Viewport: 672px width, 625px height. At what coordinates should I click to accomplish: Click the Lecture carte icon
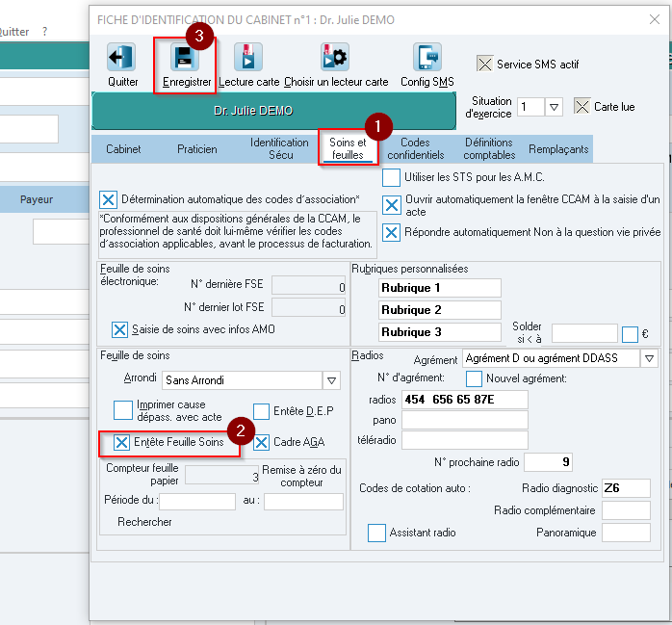pos(248,57)
